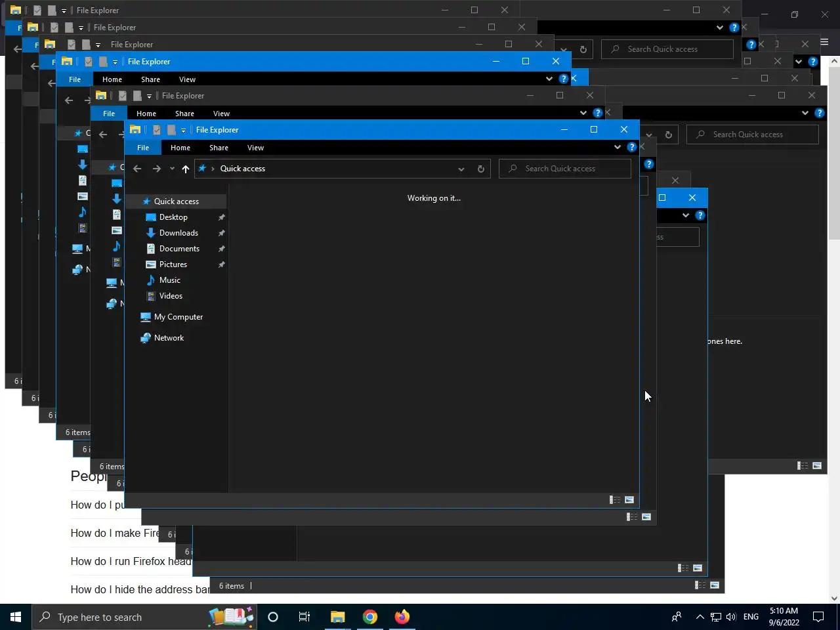Show hidden tray icons chevron
840x630 pixels.
click(700, 617)
